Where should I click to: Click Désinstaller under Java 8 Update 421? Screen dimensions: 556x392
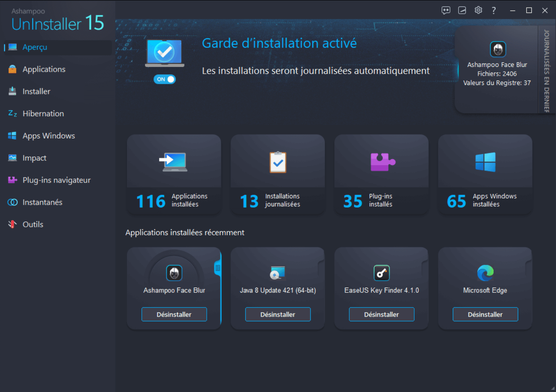click(278, 314)
